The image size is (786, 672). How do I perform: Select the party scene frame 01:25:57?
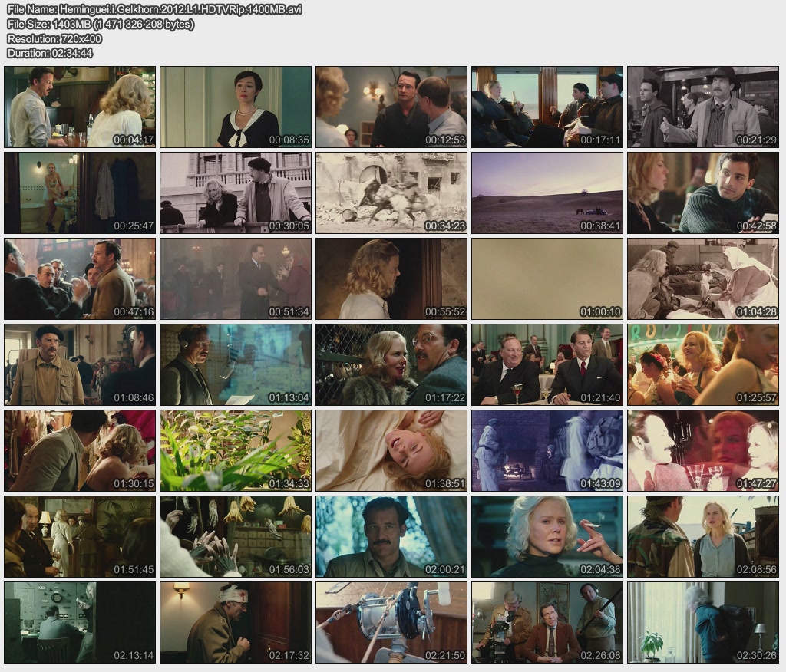tap(703, 365)
